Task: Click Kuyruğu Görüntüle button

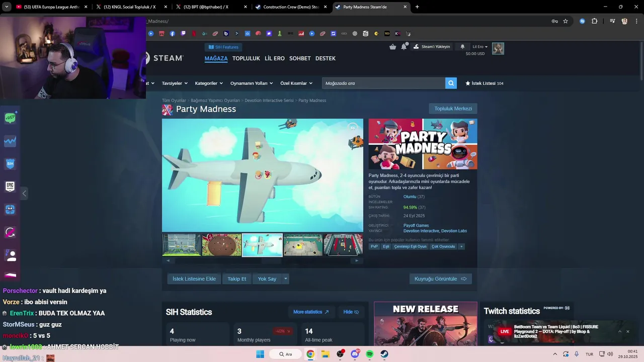Action: click(x=440, y=279)
